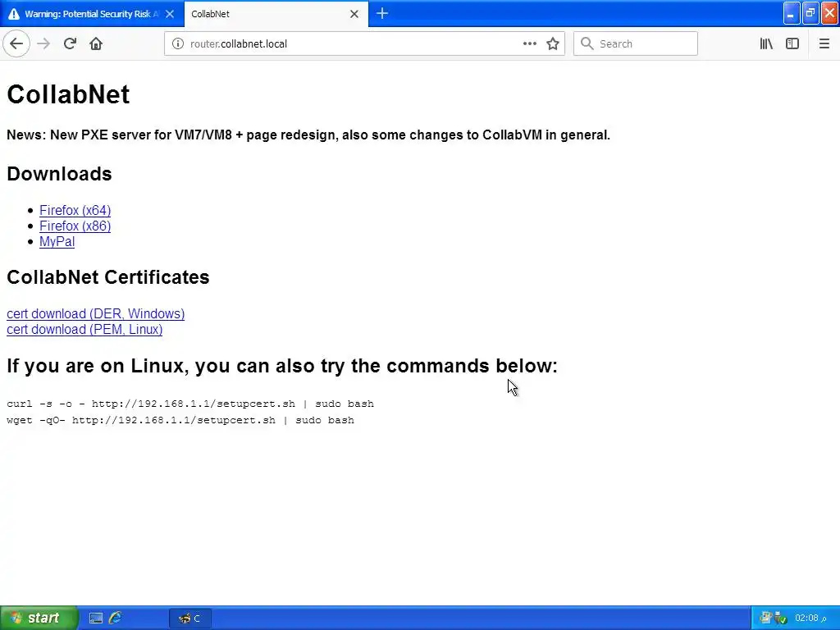Switch to the Warning Potential Security Risk tab

pyautogui.click(x=92, y=14)
